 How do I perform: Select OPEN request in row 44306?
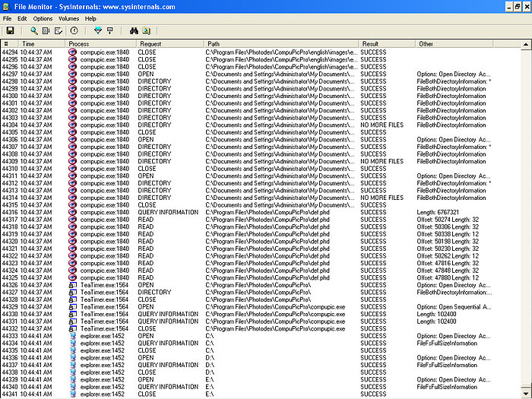pyautogui.click(x=146, y=139)
